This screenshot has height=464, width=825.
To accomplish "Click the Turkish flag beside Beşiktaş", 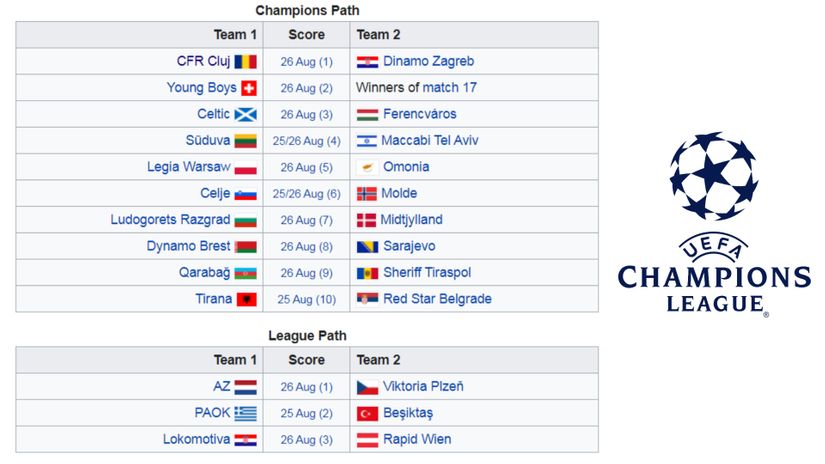I will (x=367, y=413).
